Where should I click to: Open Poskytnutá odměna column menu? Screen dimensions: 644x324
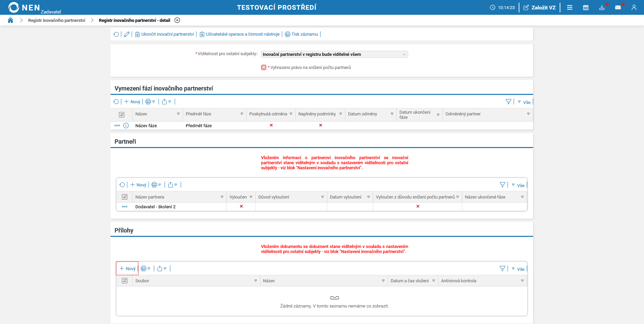[291, 114]
